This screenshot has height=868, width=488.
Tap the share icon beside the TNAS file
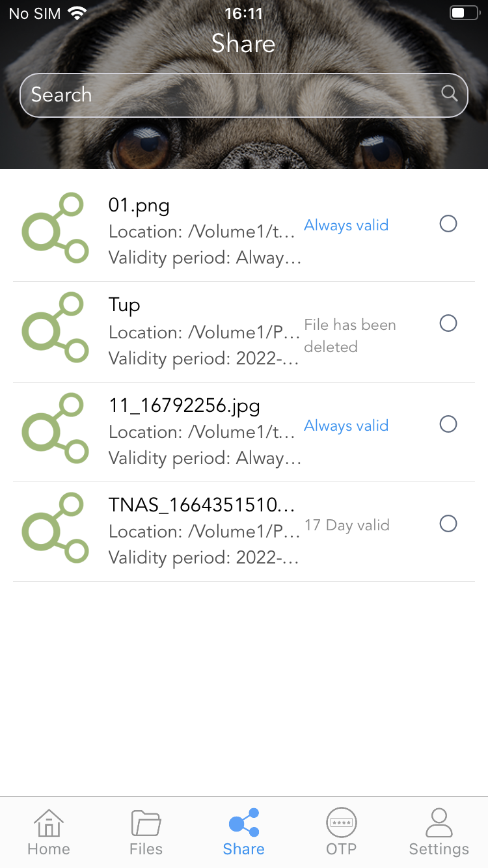(55, 527)
